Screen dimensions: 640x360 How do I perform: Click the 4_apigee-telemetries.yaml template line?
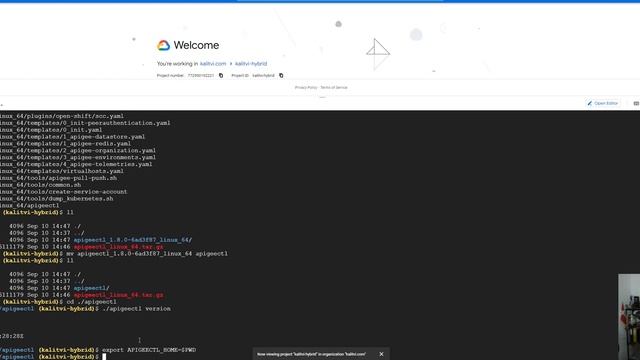tap(76, 164)
